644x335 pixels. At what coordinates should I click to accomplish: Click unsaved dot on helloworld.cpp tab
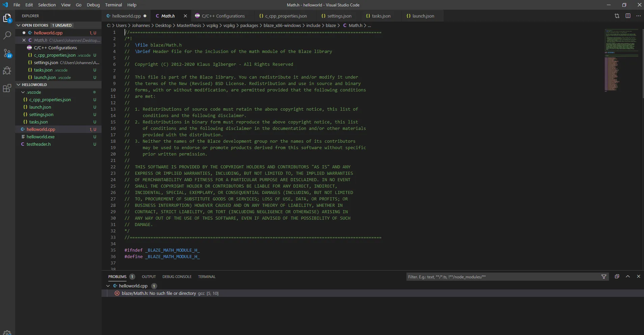click(x=145, y=16)
